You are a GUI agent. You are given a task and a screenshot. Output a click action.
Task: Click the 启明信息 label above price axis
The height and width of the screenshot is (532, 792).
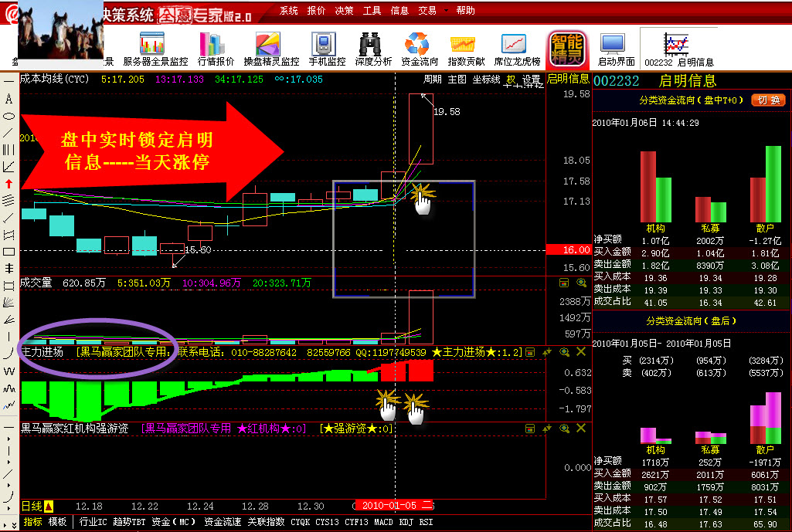[x=568, y=79]
